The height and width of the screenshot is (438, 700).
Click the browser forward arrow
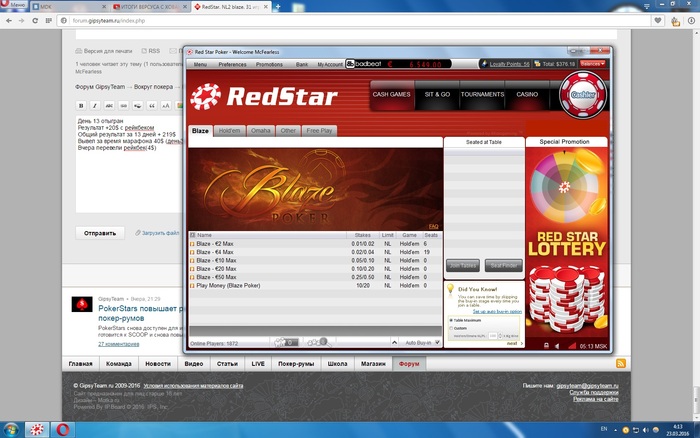pos(21,21)
